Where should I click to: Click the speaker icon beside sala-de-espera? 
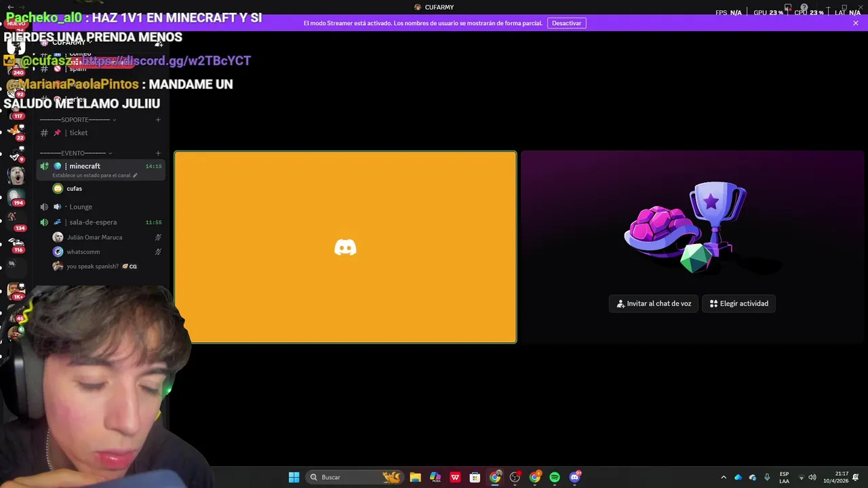coord(44,222)
